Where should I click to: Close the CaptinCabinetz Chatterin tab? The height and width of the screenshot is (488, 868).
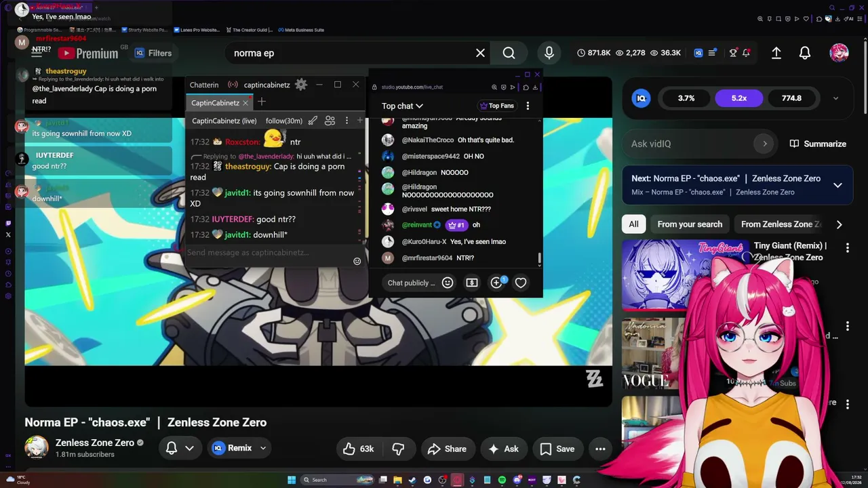point(245,103)
